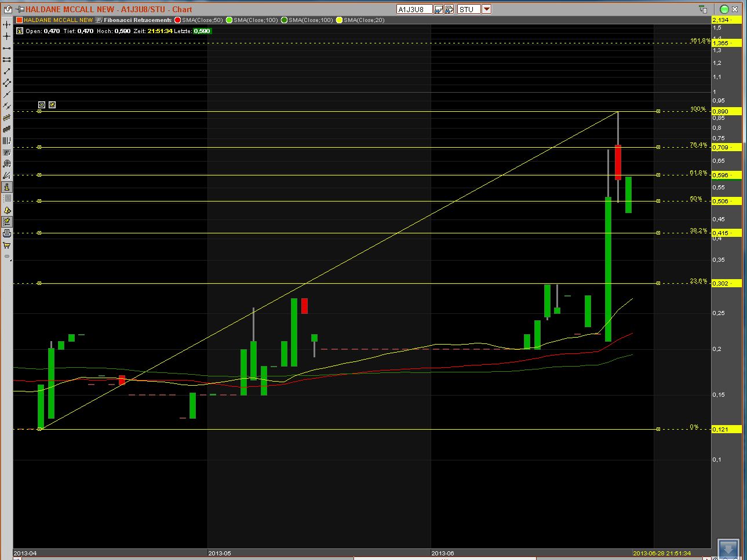Screen dimensions: 747x560
Task: Select the parallel horizontal lines tool
Action: click(x=7, y=60)
